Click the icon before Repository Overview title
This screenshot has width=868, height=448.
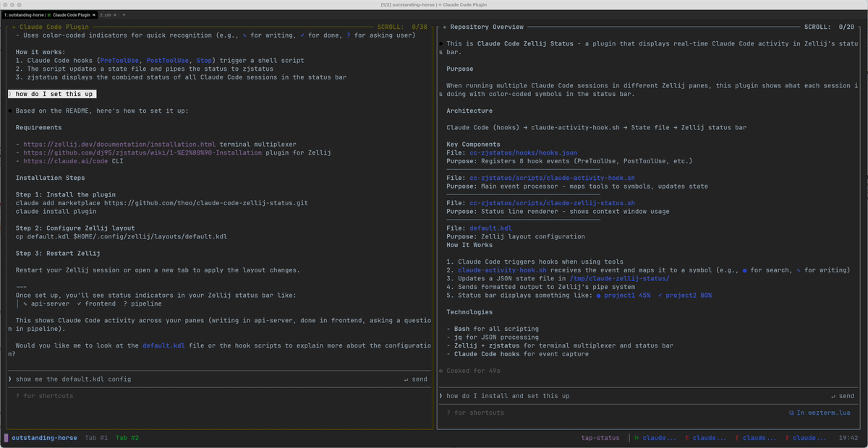click(444, 27)
